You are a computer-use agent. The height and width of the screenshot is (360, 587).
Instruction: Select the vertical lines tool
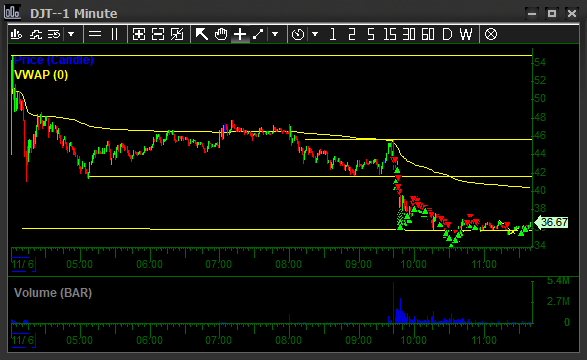115,34
